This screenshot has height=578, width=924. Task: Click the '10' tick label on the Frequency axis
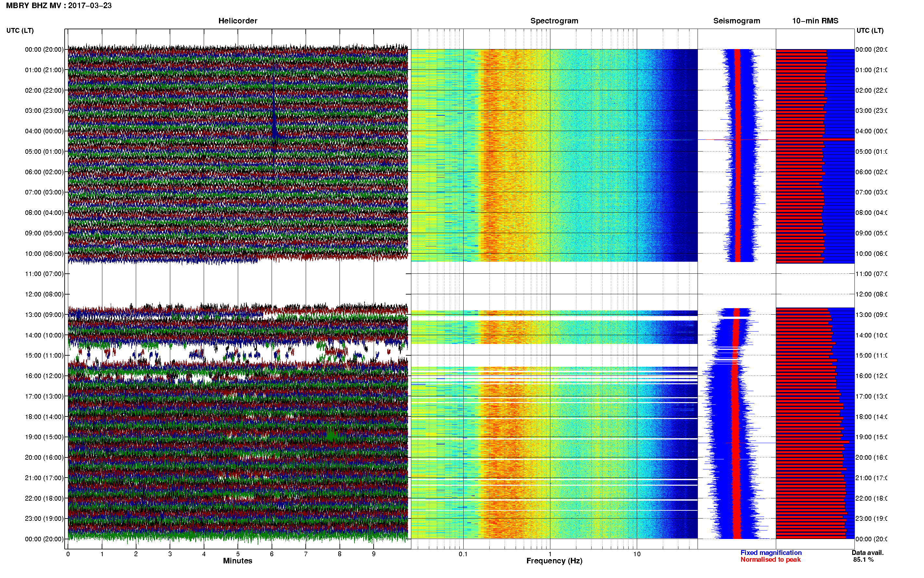637,554
